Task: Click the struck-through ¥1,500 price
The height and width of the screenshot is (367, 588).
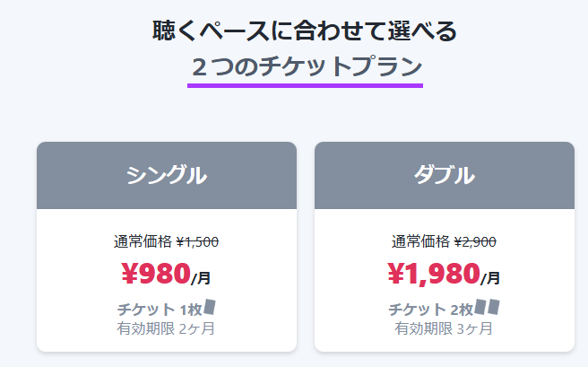Action: 197,241
